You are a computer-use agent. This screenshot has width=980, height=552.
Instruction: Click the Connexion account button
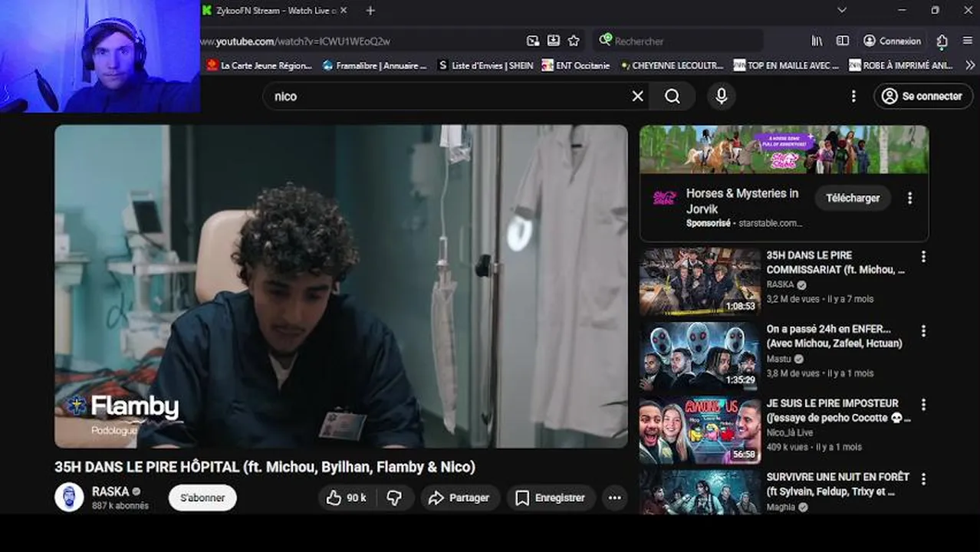coord(892,41)
